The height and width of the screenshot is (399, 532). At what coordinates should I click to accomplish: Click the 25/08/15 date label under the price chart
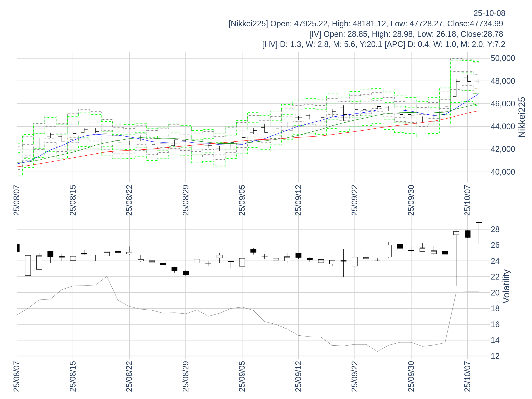click(x=73, y=200)
